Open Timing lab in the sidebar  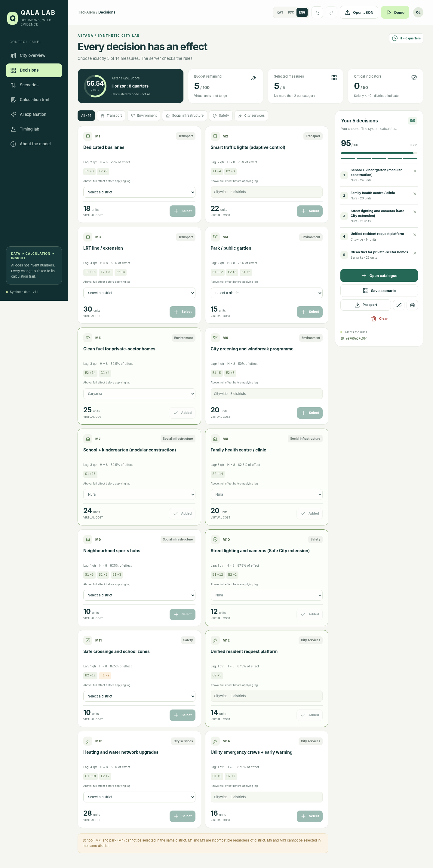34,129
